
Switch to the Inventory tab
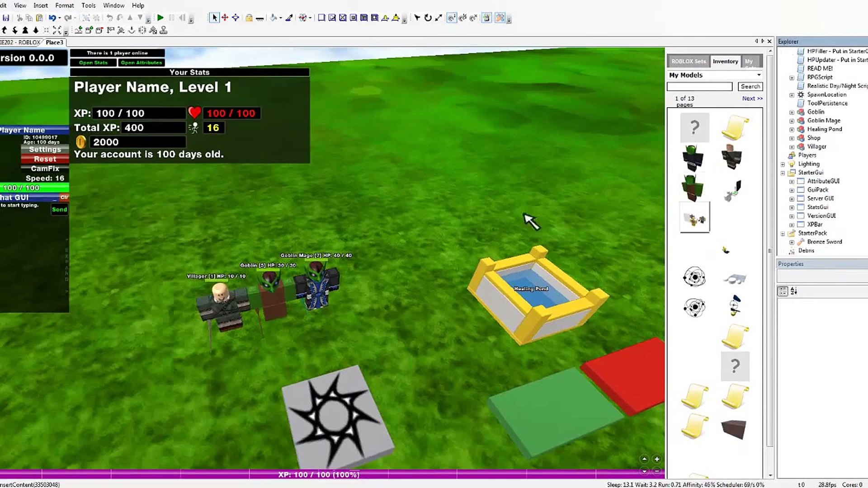pos(726,61)
